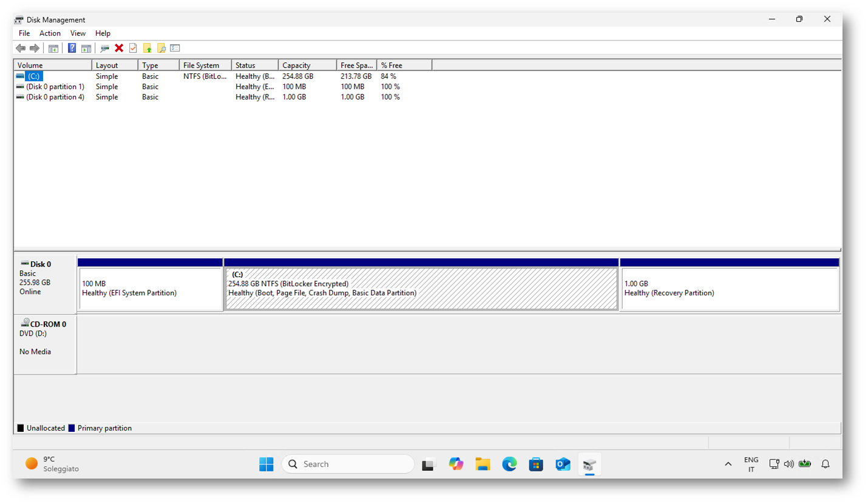Click the Help question mark toolbar icon
This screenshot has height=504, width=868.
coord(72,49)
